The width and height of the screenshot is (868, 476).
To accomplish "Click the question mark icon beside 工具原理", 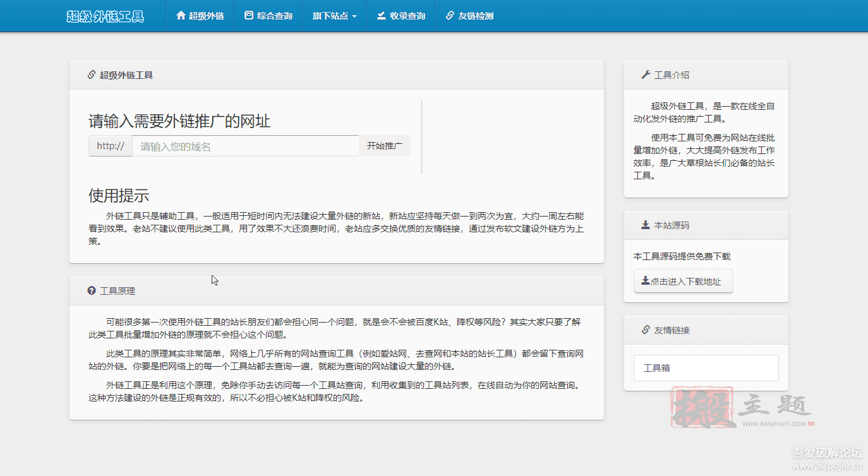I will [92, 291].
